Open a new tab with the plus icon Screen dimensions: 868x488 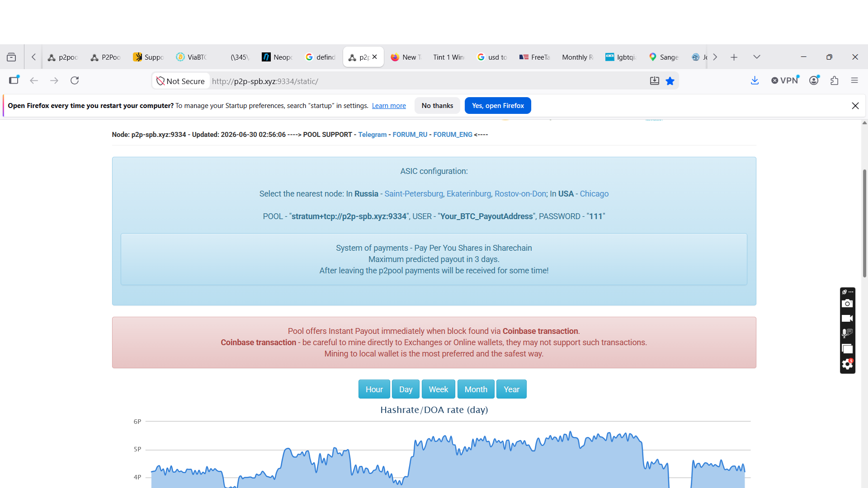(x=734, y=57)
